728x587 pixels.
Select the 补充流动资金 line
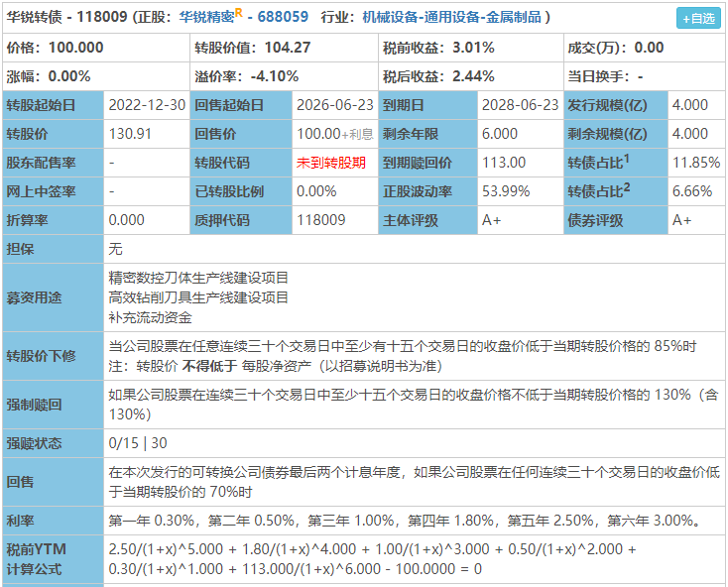(x=151, y=317)
